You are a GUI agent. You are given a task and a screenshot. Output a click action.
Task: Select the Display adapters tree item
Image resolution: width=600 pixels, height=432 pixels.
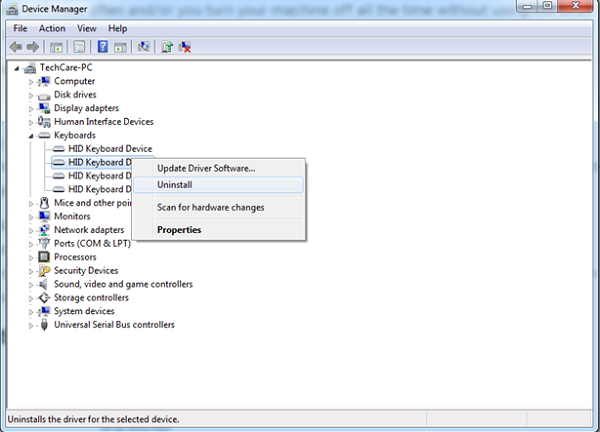pos(86,108)
